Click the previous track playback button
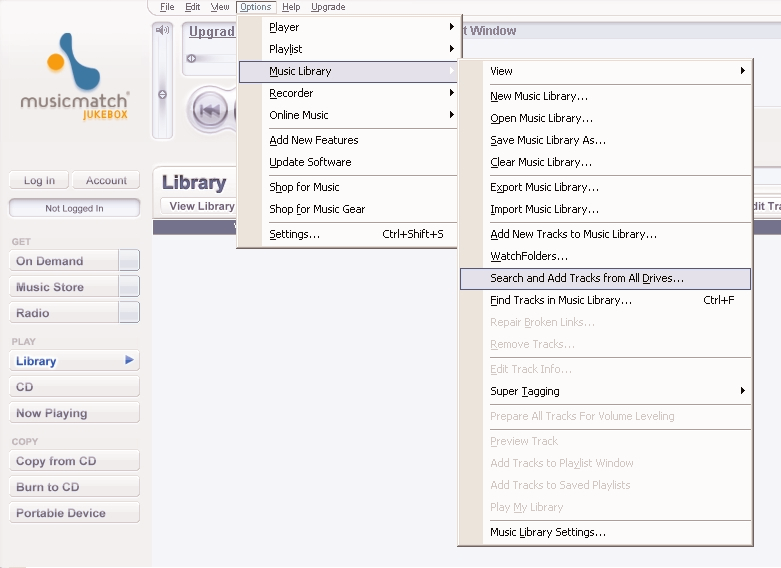Viewport: 781px width, 568px height. click(210, 110)
